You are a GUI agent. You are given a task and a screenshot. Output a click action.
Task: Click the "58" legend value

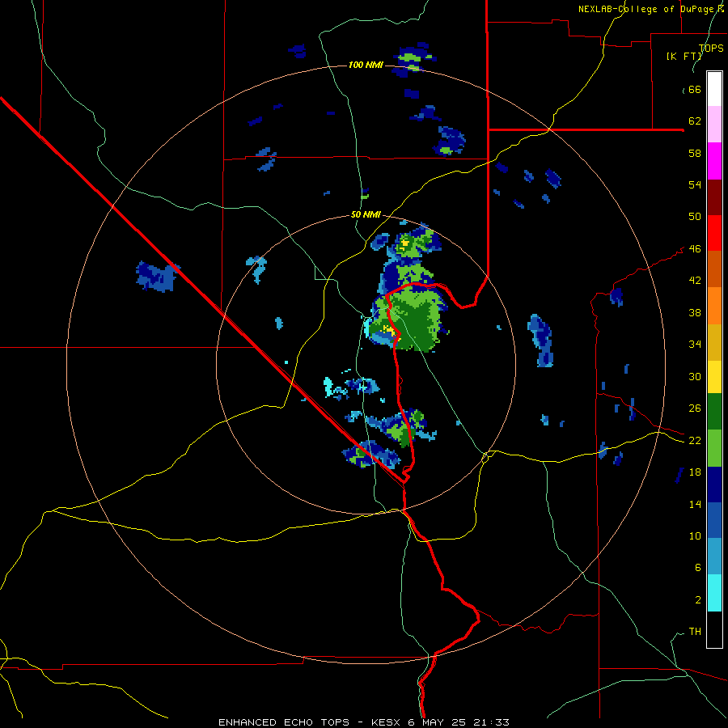tap(695, 153)
